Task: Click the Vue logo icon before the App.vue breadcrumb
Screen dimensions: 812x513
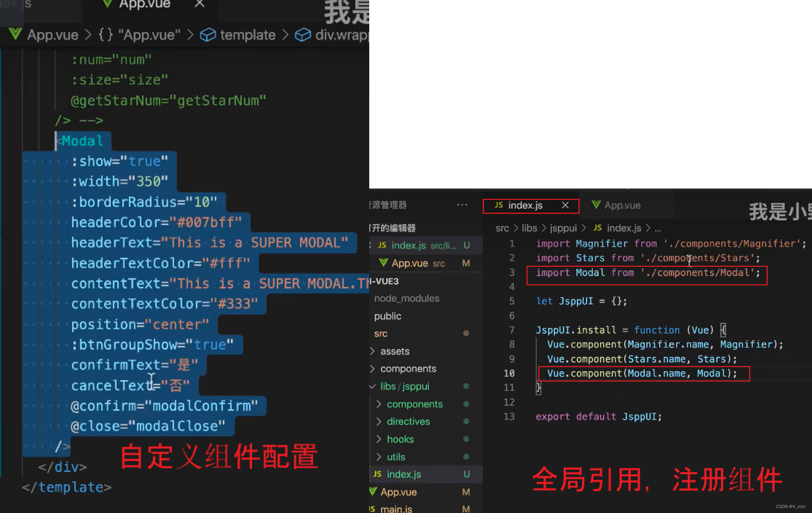Action: [15, 35]
